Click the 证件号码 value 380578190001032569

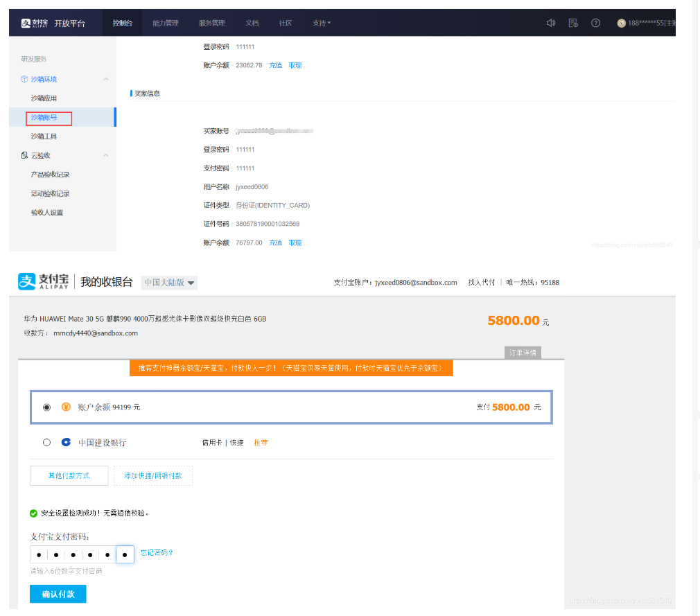(x=268, y=224)
